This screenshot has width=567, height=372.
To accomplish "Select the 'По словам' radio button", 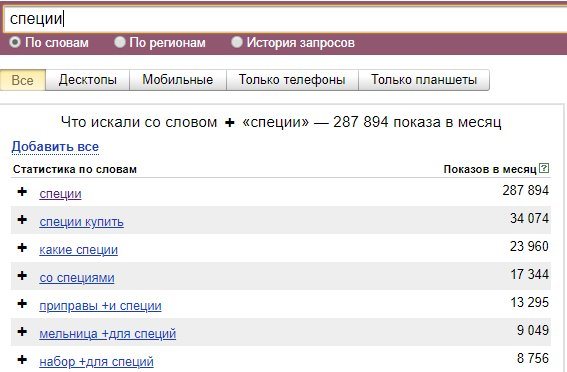I will [x=15, y=42].
